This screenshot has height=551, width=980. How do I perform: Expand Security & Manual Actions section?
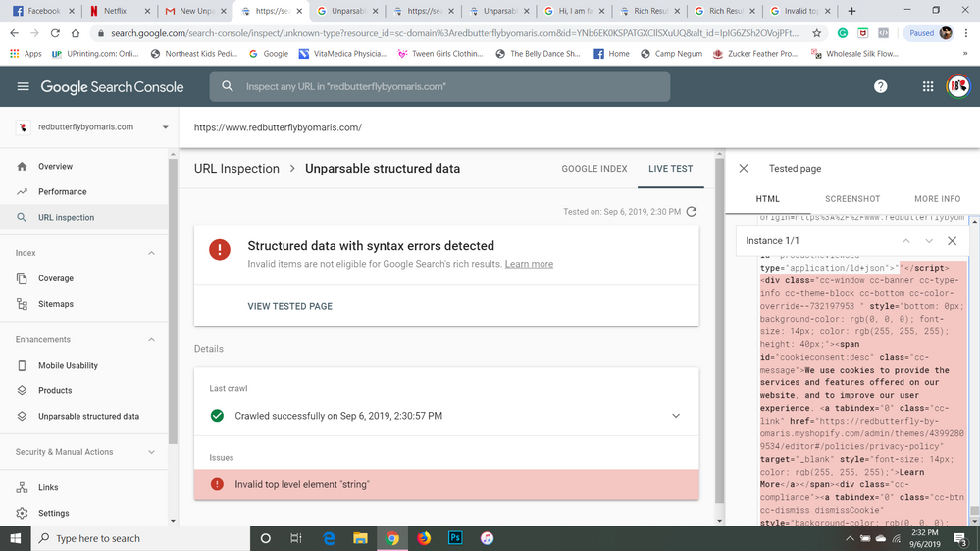(x=151, y=452)
